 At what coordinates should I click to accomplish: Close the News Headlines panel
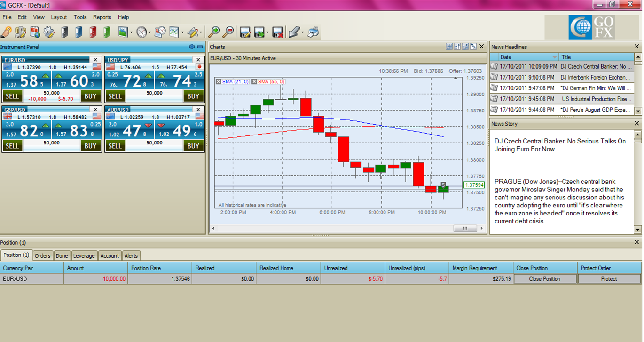pyautogui.click(x=637, y=47)
